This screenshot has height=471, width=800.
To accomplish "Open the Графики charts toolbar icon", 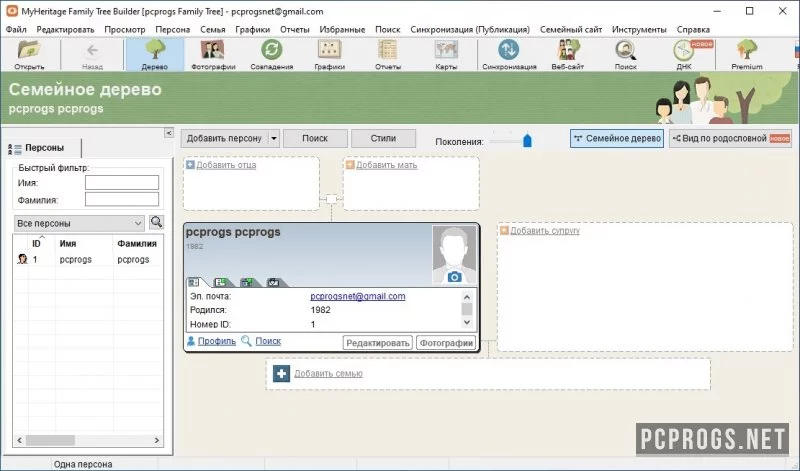I will pos(329,50).
